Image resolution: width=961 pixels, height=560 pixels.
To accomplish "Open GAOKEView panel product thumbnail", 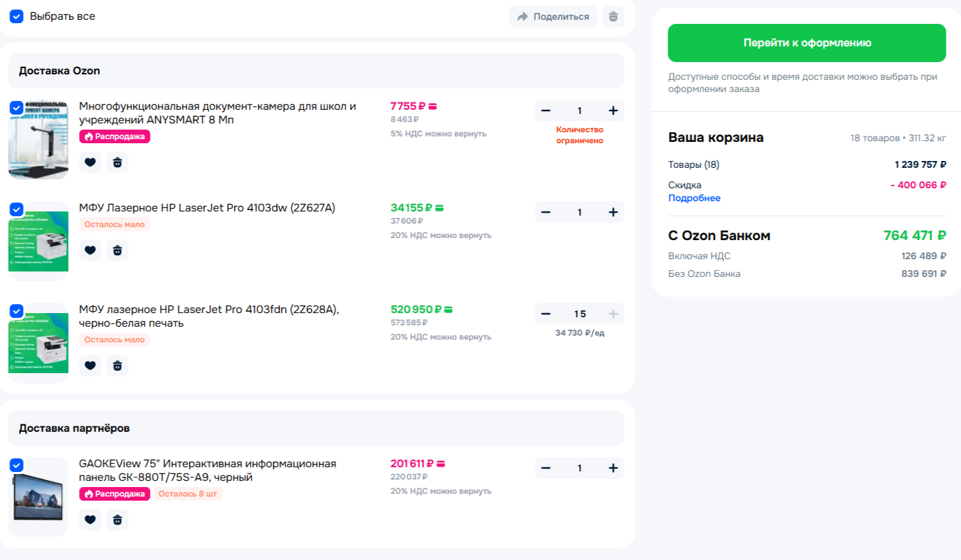I will [x=38, y=497].
